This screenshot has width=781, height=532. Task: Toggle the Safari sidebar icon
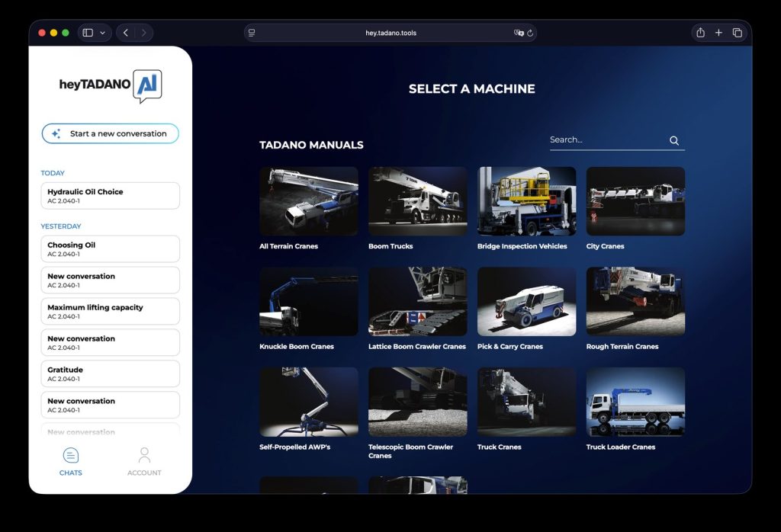(88, 33)
